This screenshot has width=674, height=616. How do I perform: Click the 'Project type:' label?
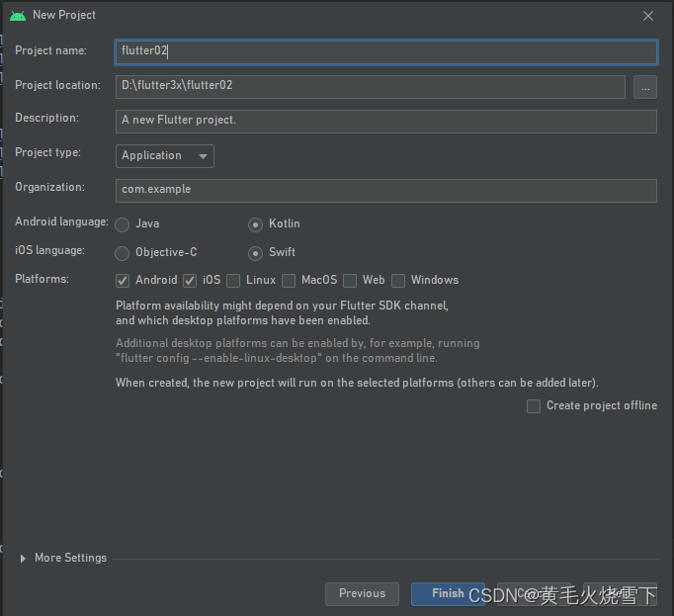[x=47, y=152]
